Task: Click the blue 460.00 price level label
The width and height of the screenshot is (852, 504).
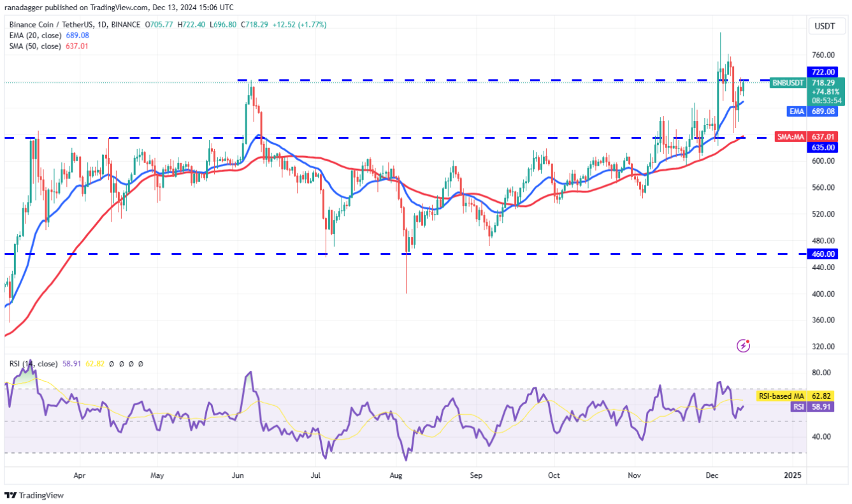Action: pyautogui.click(x=823, y=254)
